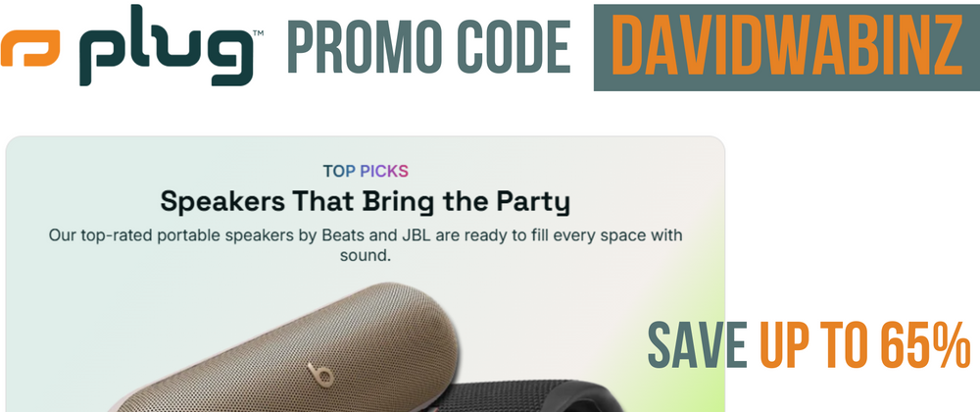Screen dimensions: 980x412
Task: Click the PROMO CODE heading text
Action: pos(429,47)
